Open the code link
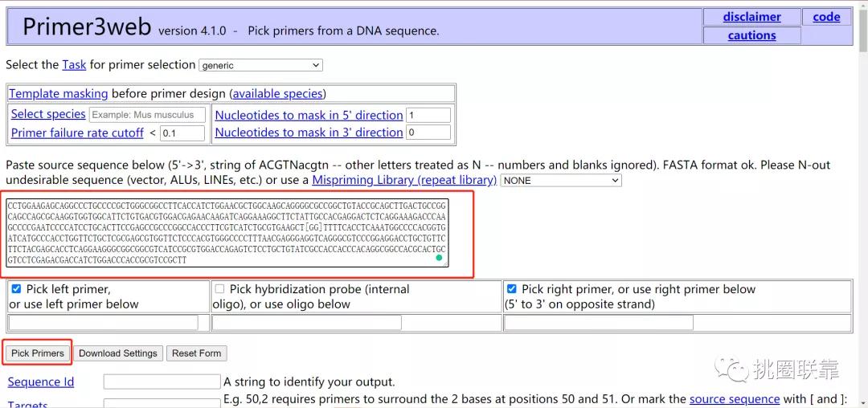This screenshot has width=868, height=408. 826,17
